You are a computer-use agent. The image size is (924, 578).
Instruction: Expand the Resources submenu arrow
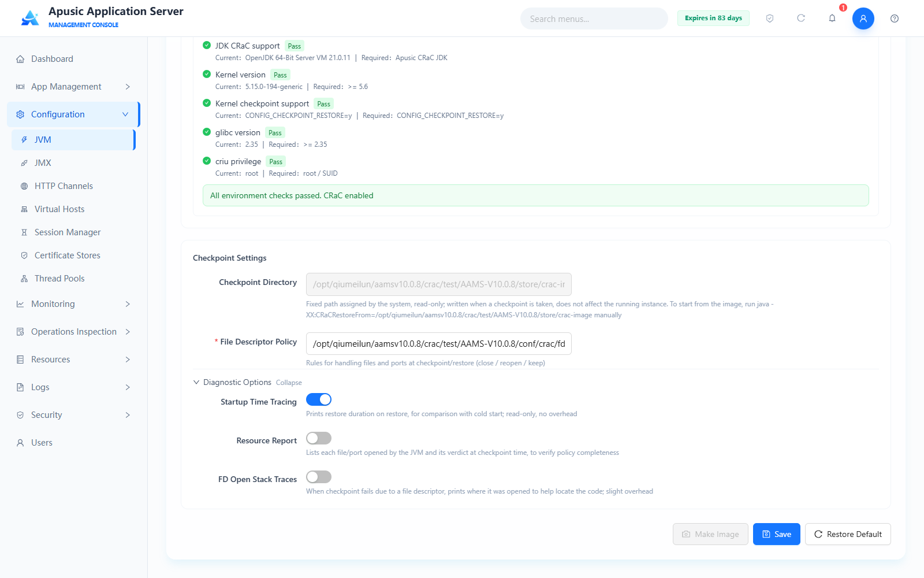128,360
